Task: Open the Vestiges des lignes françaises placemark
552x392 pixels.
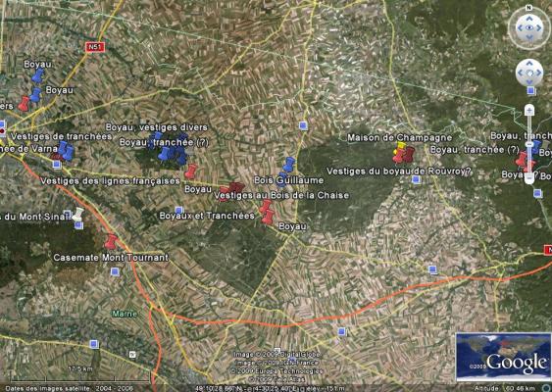Action: tap(110, 181)
